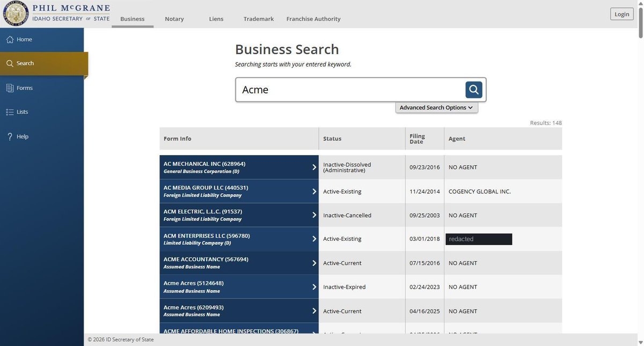
Task: Click filing date 09/23/2016
Action: click(x=425, y=167)
